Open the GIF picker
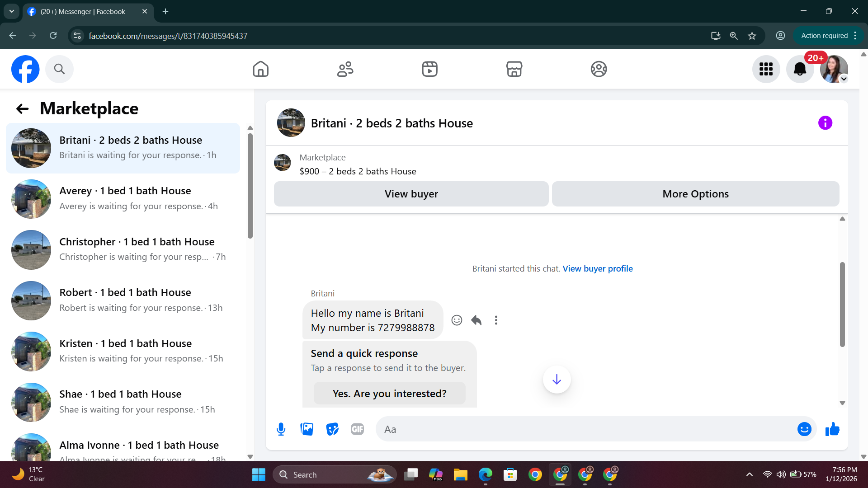This screenshot has height=488, width=868. (357, 429)
